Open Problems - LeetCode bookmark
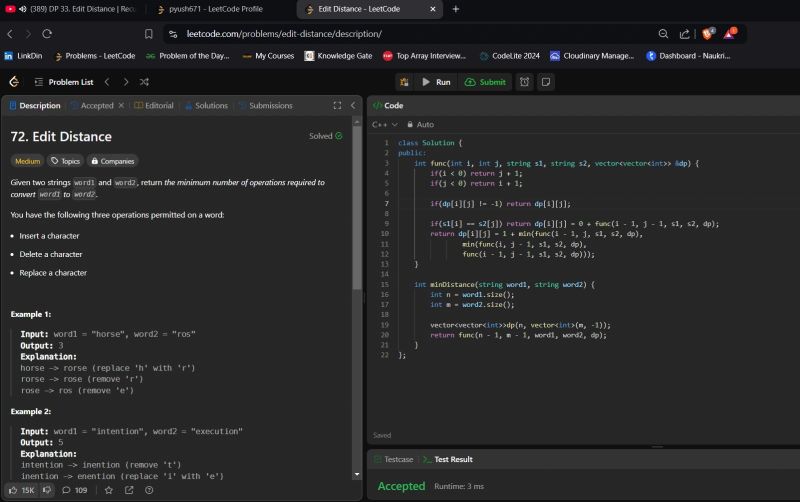The image size is (800, 502). tap(95, 56)
